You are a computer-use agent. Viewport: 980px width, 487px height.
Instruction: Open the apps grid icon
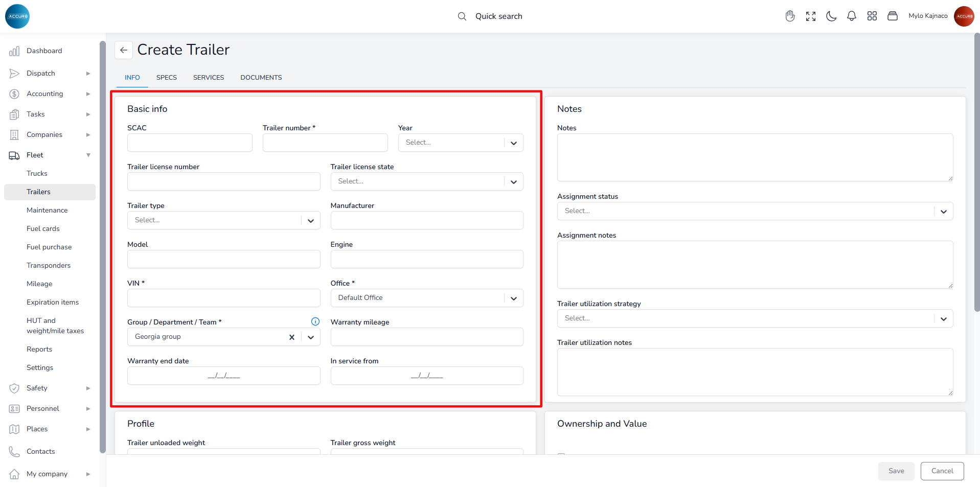pyautogui.click(x=872, y=16)
